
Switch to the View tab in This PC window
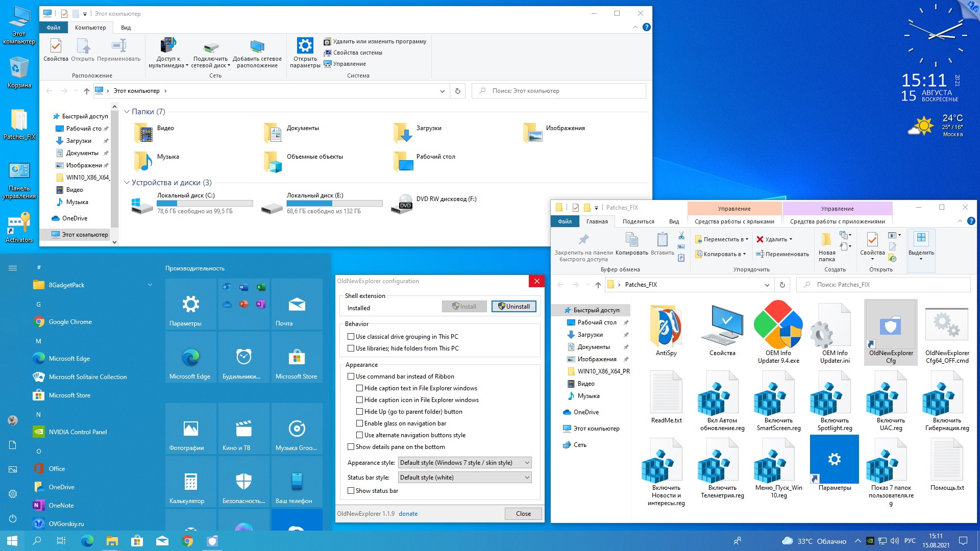pyautogui.click(x=126, y=28)
